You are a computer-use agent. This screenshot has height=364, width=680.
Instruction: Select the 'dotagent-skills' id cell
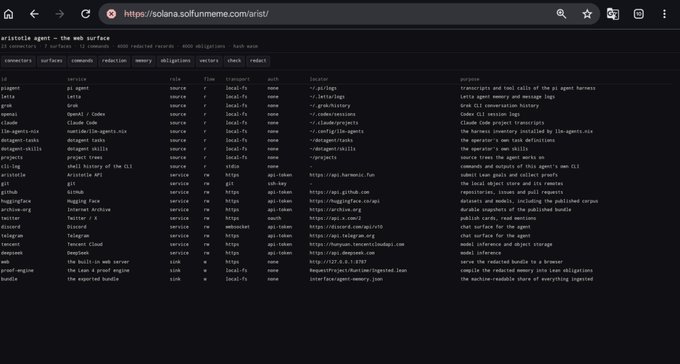tap(21, 149)
